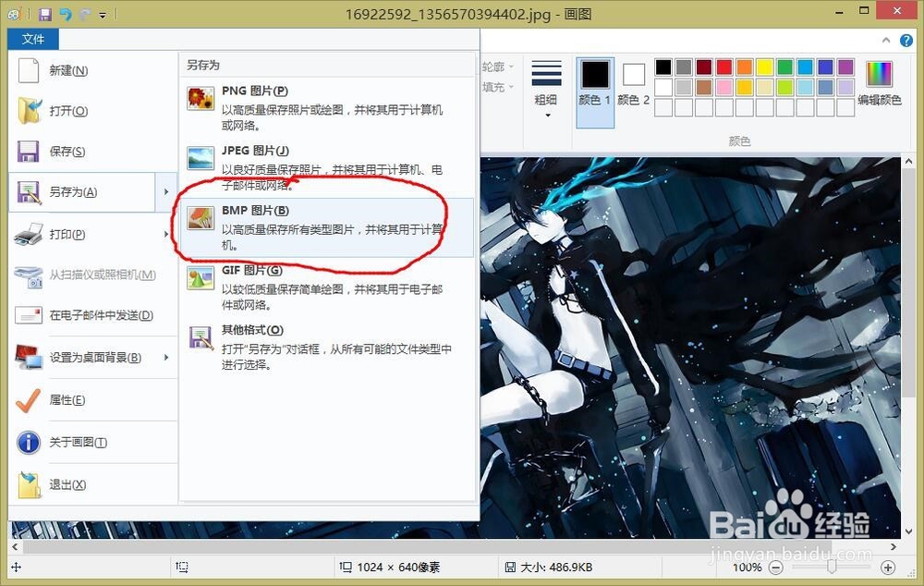Image resolution: width=924 pixels, height=586 pixels.
Task: Choose 其他格式 to pick another file type
Action: tap(251, 329)
